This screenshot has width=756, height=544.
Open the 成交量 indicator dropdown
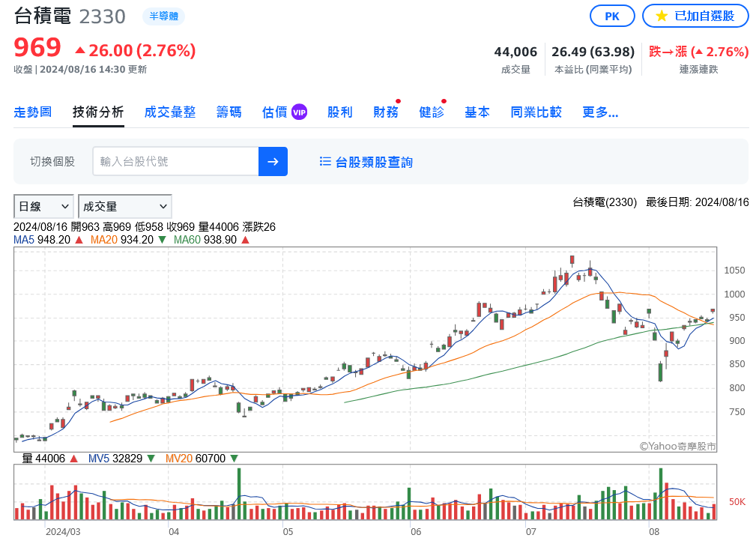click(x=125, y=206)
